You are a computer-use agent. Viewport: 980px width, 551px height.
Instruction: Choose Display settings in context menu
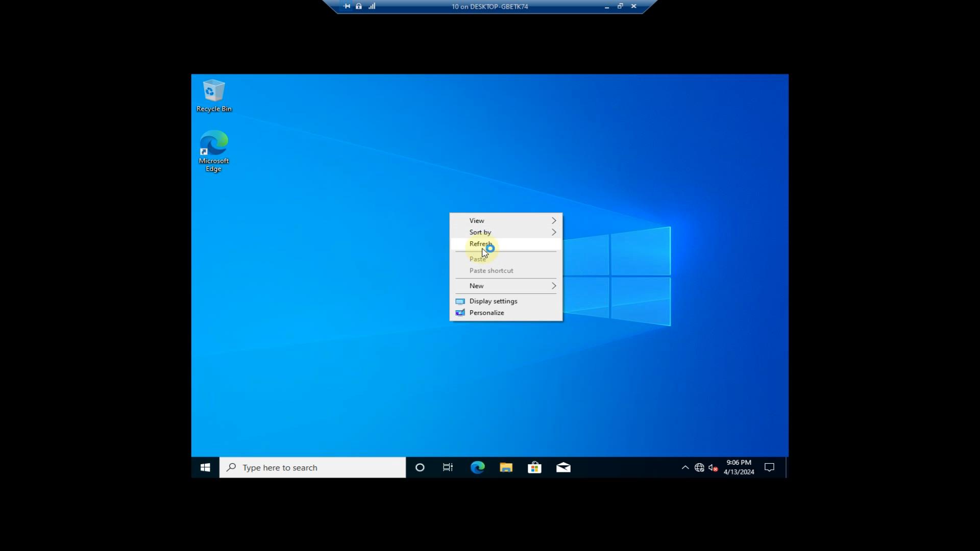(506, 301)
